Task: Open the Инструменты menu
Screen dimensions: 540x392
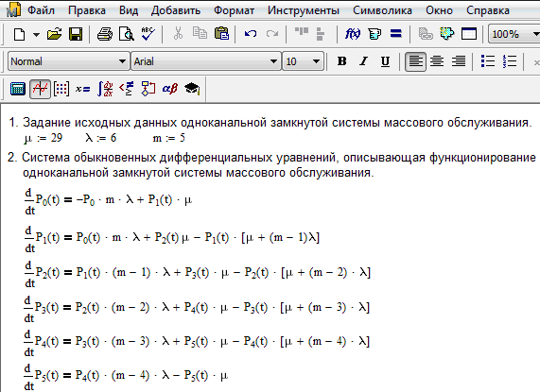Action: pos(304,10)
